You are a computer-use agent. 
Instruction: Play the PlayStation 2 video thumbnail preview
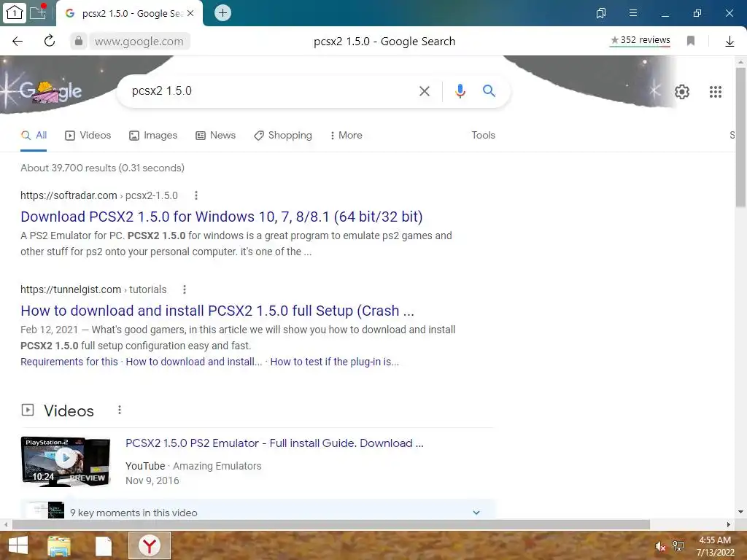click(66, 461)
